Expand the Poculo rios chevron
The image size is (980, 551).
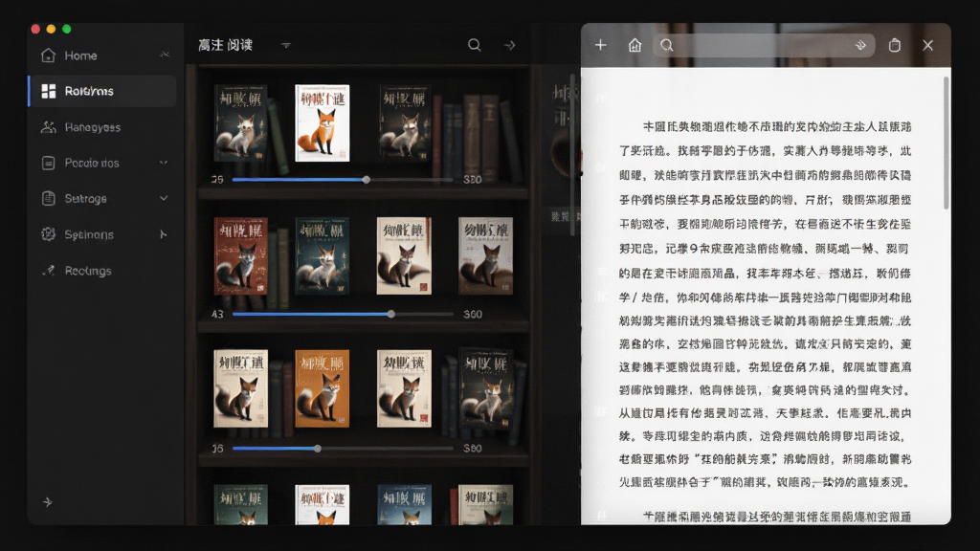click(163, 163)
